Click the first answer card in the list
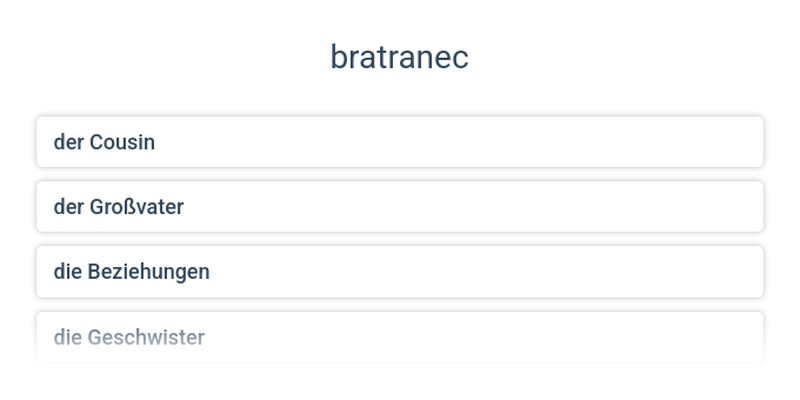Screen dimensions: 800x400 (x=400, y=142)
